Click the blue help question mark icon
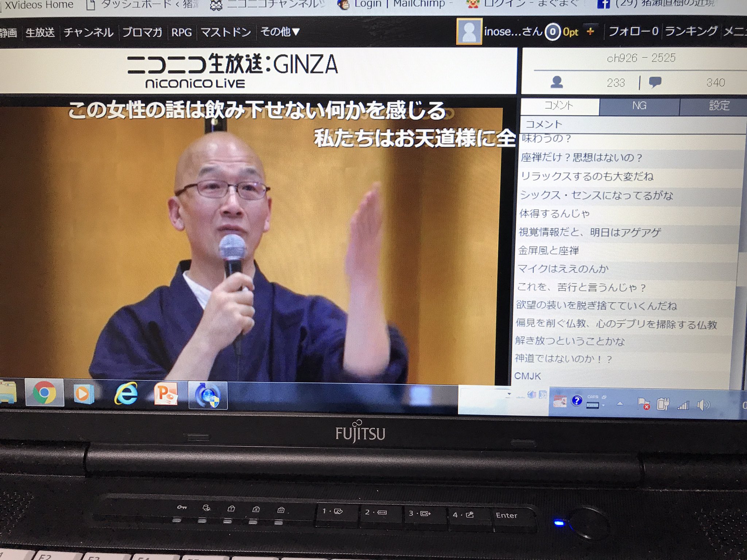747x560 pixels. tap(577, 401)
